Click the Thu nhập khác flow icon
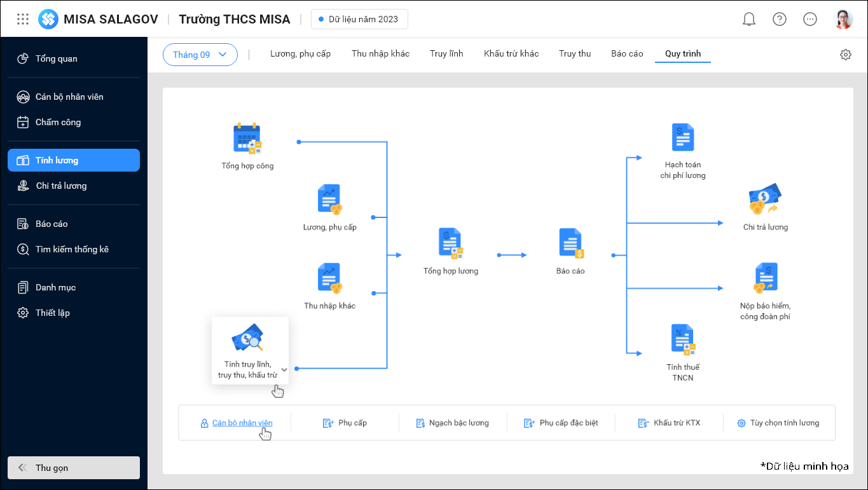 coord(330,279)
